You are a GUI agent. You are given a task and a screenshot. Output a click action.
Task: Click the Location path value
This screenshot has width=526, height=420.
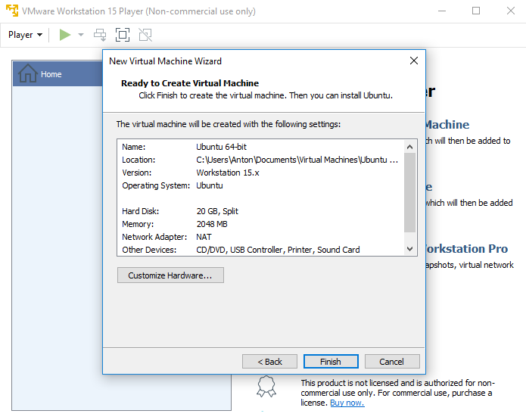click(x=297, y=160)
